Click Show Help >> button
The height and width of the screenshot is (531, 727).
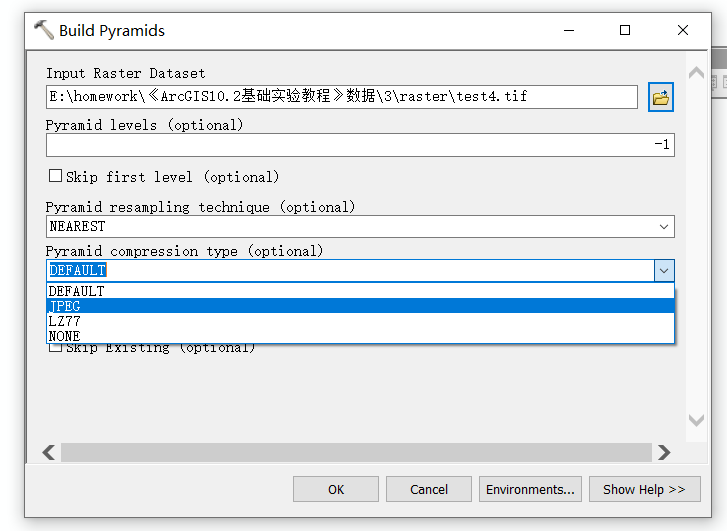coord(644,489)
